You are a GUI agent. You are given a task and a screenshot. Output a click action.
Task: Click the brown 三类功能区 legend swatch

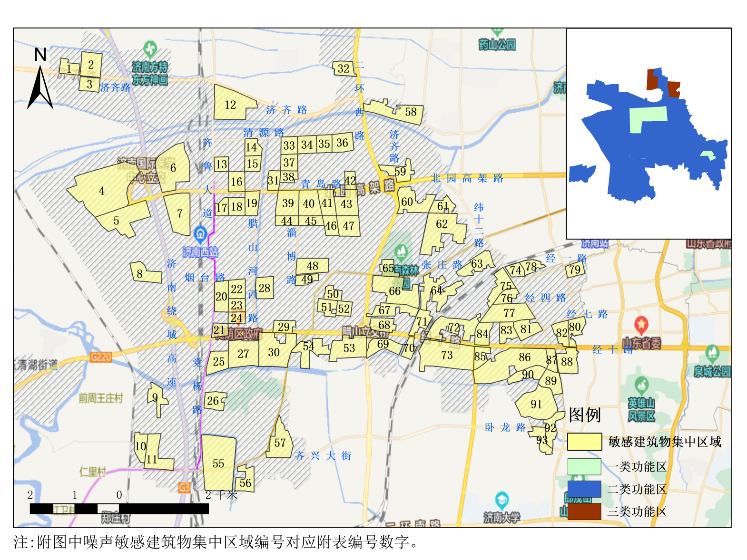pyautogui.click(x=584, y=512)
